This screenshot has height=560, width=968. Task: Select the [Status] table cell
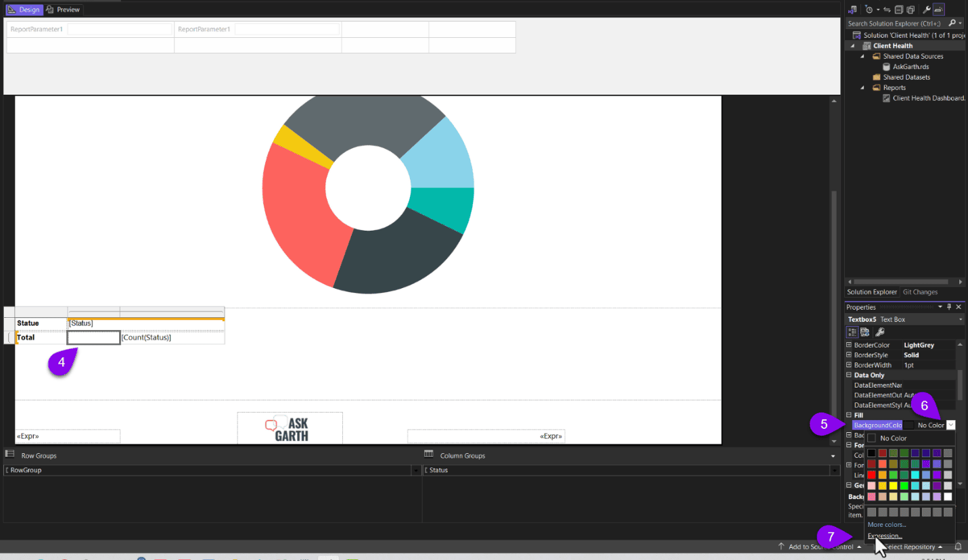click(146, 323)
